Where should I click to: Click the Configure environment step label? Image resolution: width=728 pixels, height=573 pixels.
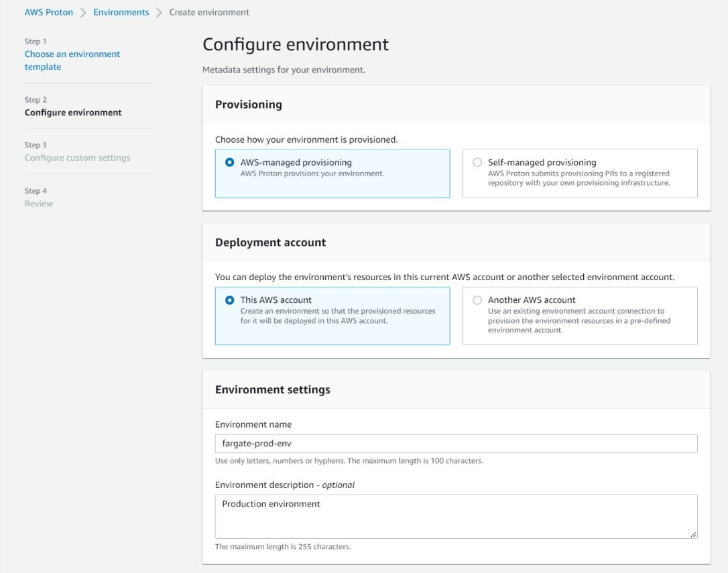73,113
